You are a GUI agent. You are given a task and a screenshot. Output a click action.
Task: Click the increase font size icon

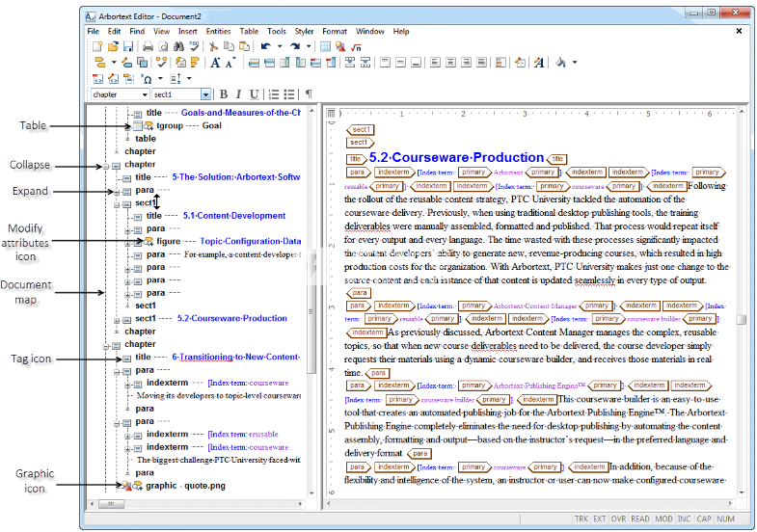215,63
